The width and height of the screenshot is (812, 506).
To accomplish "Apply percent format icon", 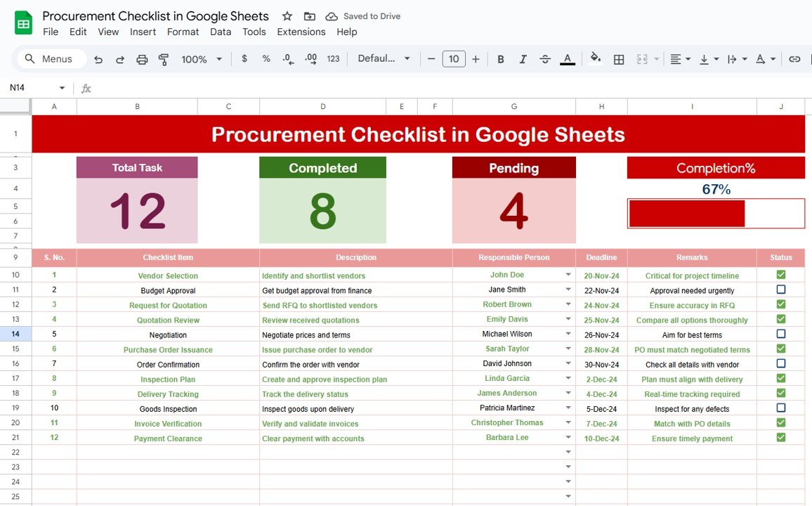I will (266, 59).
